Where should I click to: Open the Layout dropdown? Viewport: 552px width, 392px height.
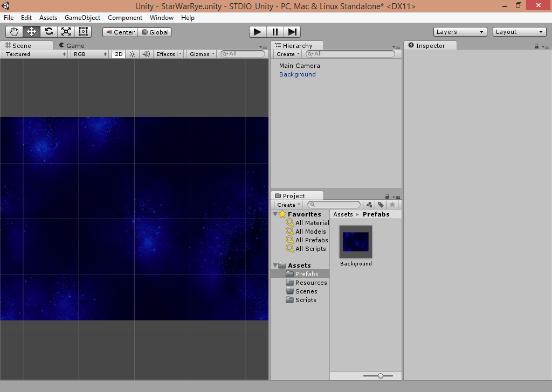click(x=519, y=32)
